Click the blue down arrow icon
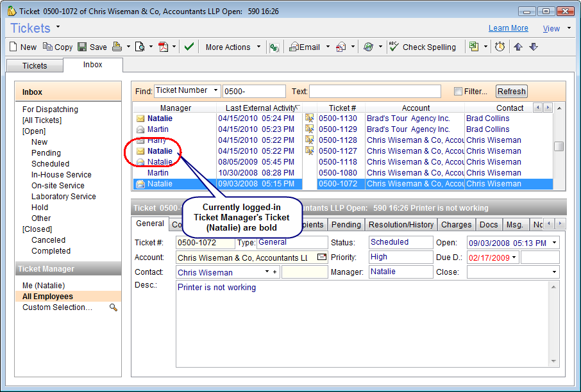This screenshot has width=581, height=392. 534,47
